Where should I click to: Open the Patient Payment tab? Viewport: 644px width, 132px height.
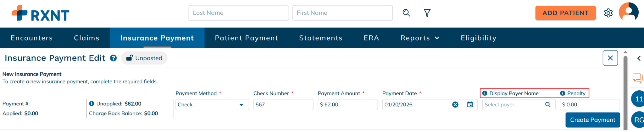pos(246,38)
